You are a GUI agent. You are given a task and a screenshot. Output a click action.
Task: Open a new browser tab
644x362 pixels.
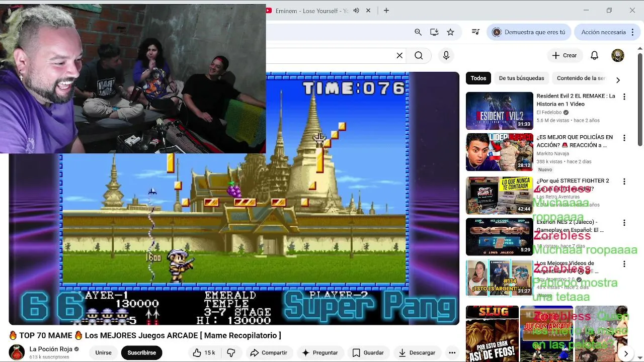pyautogui.click(x=386, y=11)
